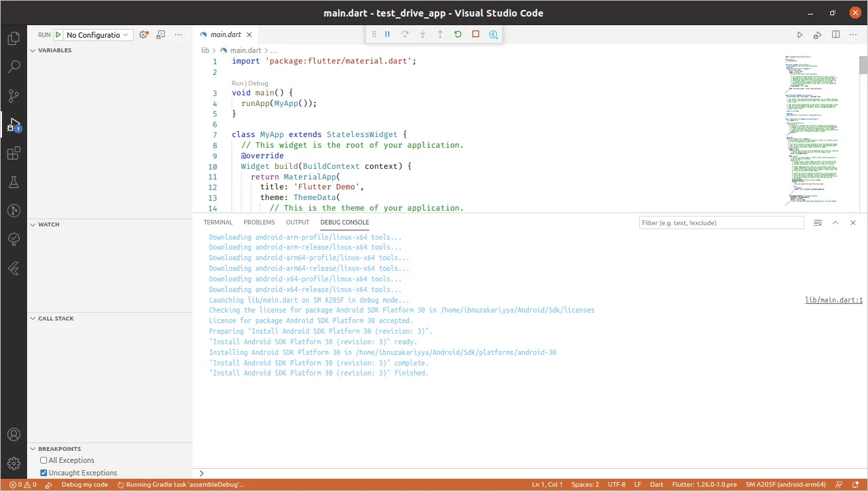Screen dimensions: 868x492
Task: Open the Extensions view
Action: pyautogui.click(x=13, y=154)
